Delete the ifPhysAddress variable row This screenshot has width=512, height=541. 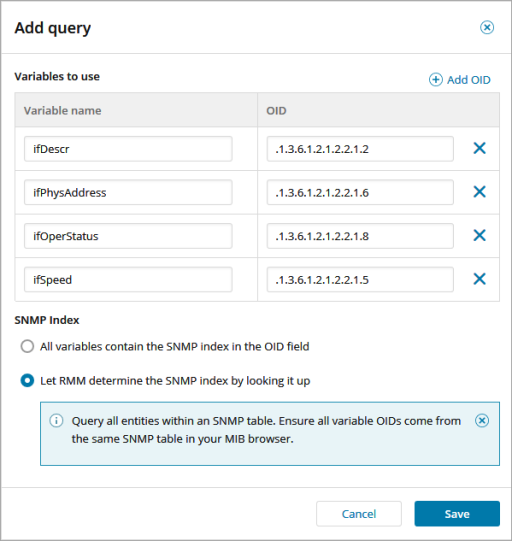[480, 192]
